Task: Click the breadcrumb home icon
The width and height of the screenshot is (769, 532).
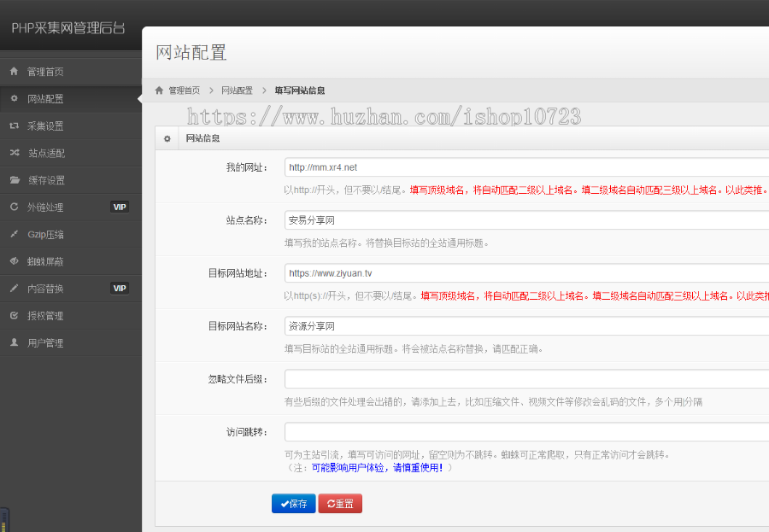Action: pos(161,90)
